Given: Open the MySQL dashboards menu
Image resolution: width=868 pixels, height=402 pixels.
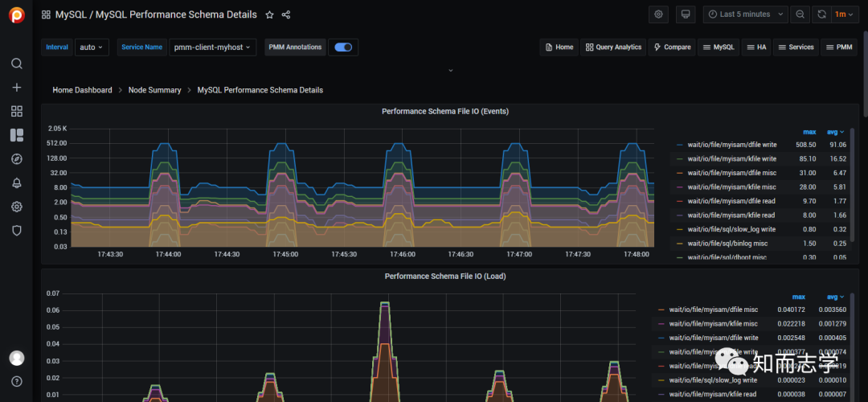Looking at the screenshot, I should click(718, 47).
